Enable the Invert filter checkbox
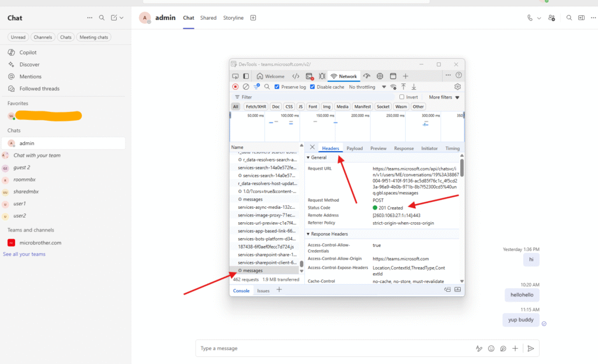 [x=402, y=97]
